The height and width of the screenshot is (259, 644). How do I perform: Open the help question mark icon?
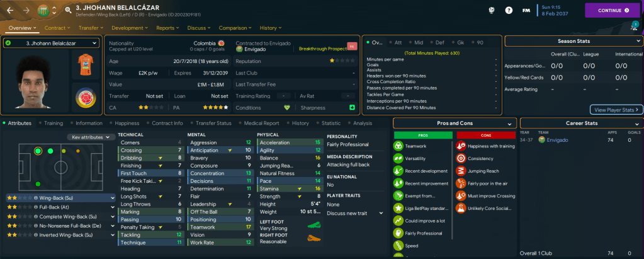[509, 11]
